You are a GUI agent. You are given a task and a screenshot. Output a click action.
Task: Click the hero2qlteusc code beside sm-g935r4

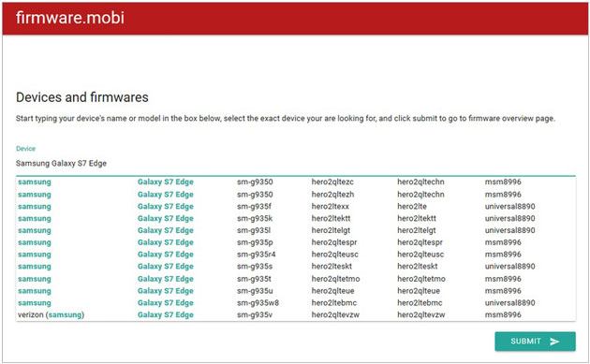point(334,255)
